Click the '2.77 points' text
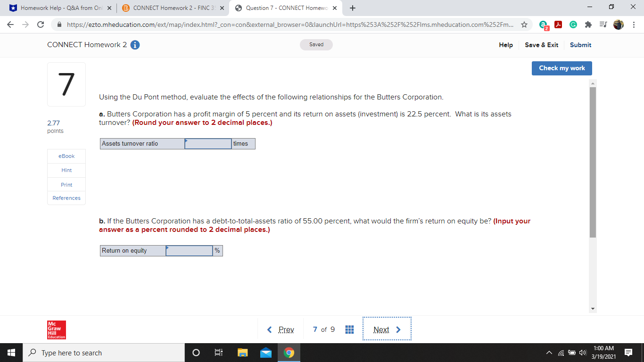 [x=55, y=127]
